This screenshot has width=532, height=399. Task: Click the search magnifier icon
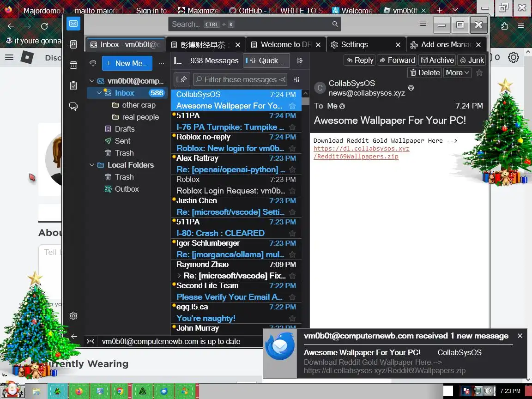tap(335, 24)
